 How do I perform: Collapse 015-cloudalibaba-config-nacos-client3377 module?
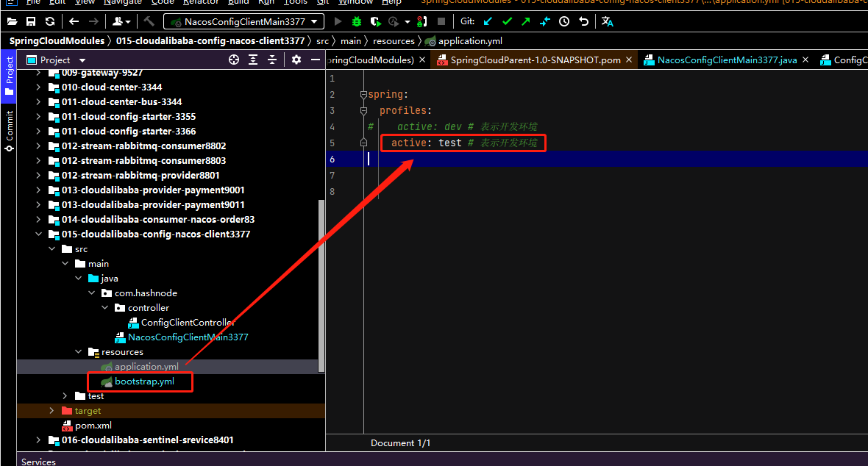coord(38,234)
